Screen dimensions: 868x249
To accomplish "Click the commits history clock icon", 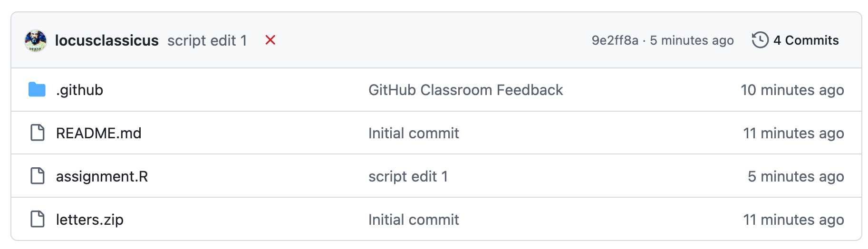I will [760, 40].
